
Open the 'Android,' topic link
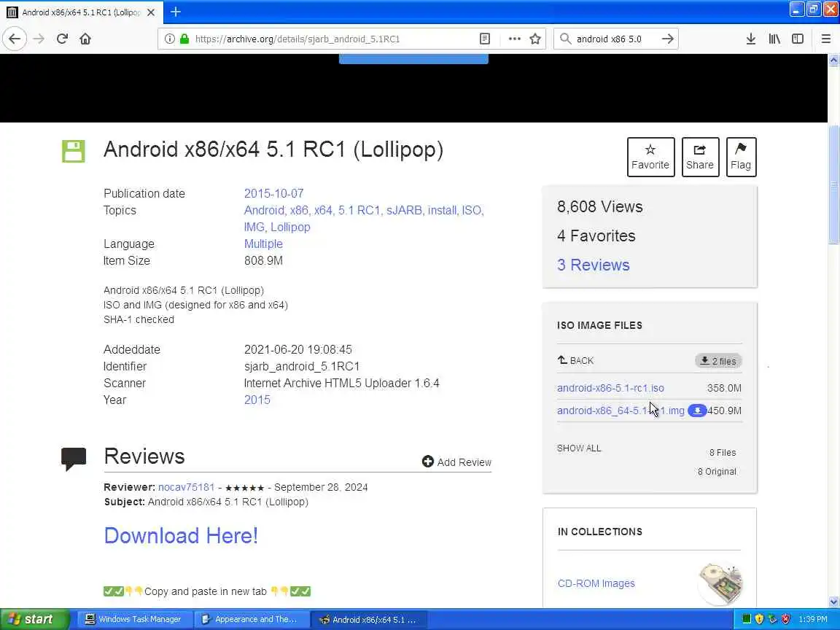(x=265, y=211)
